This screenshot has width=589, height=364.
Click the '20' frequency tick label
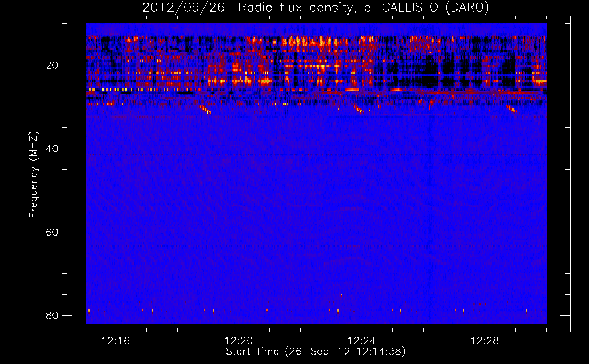(52, 65)
